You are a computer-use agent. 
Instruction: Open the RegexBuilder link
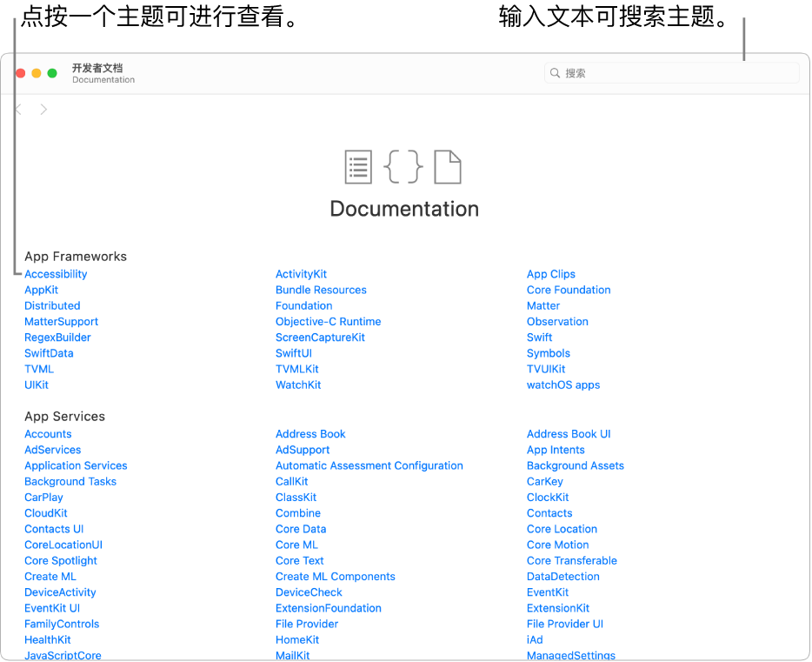coord(57,338)
